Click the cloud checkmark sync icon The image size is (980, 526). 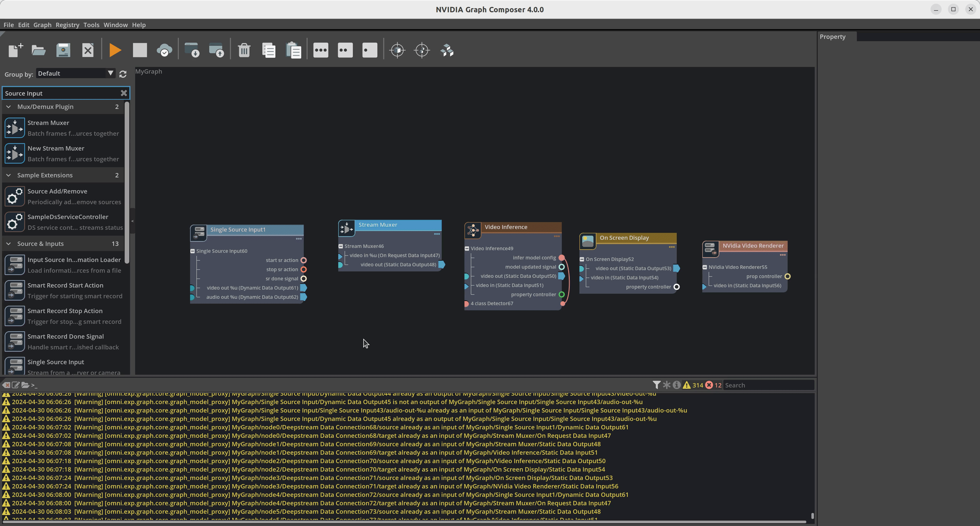pos(164,50)
